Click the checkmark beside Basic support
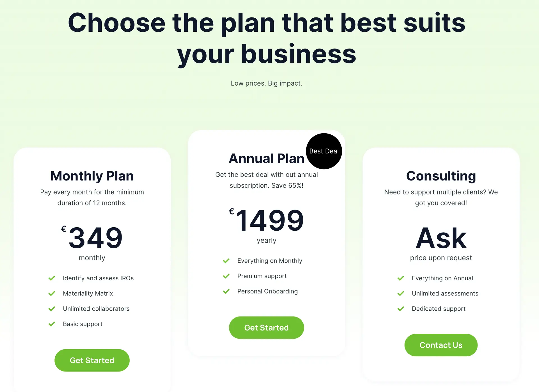Screen dimensions: 539x392 (x=52, y=324)
